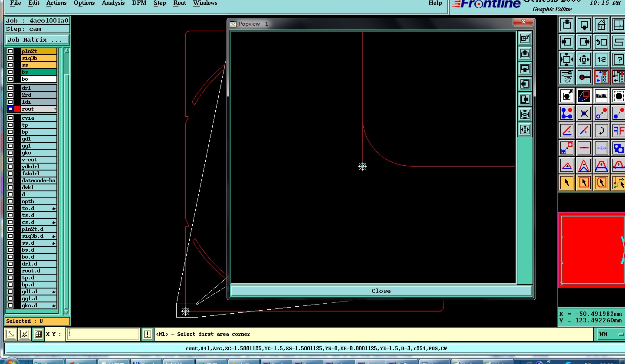
Task: Click the ruler measure tool icon
Action: pyautogui.click(x=601, y=96)
